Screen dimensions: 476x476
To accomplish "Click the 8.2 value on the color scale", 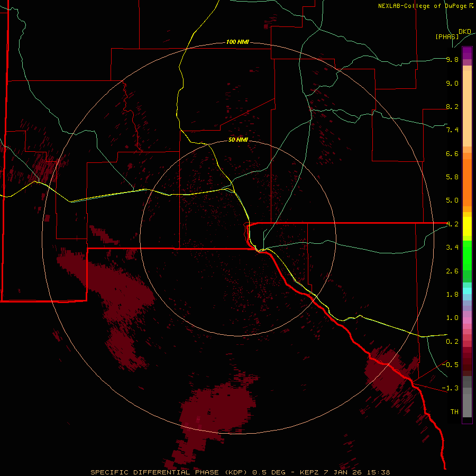I will point(452,106).
